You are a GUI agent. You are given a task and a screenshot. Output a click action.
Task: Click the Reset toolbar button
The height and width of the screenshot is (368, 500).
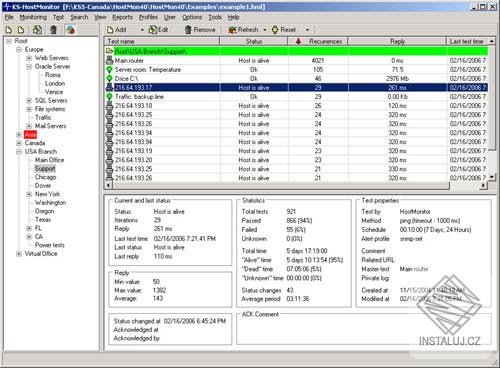click(284, 30)
